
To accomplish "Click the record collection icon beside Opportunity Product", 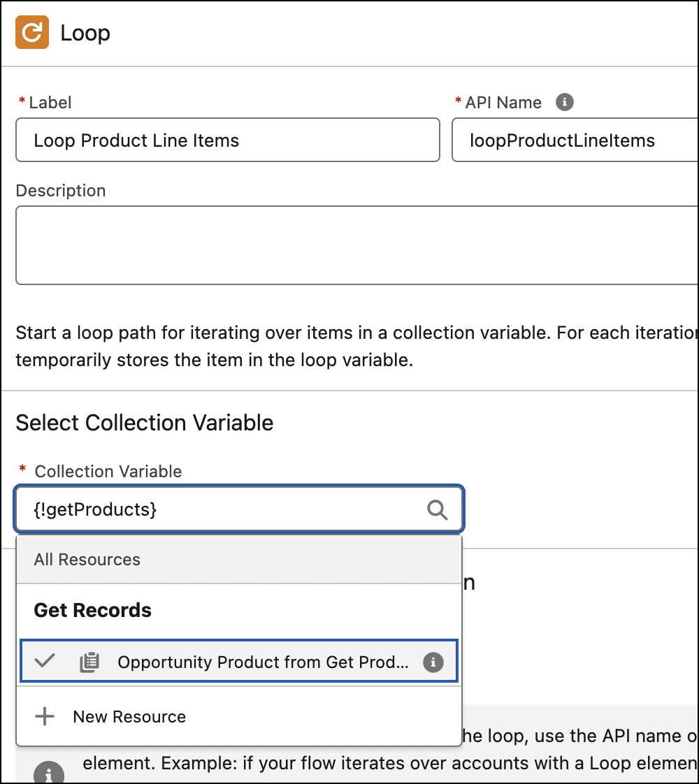I will [x=89, y=662].
